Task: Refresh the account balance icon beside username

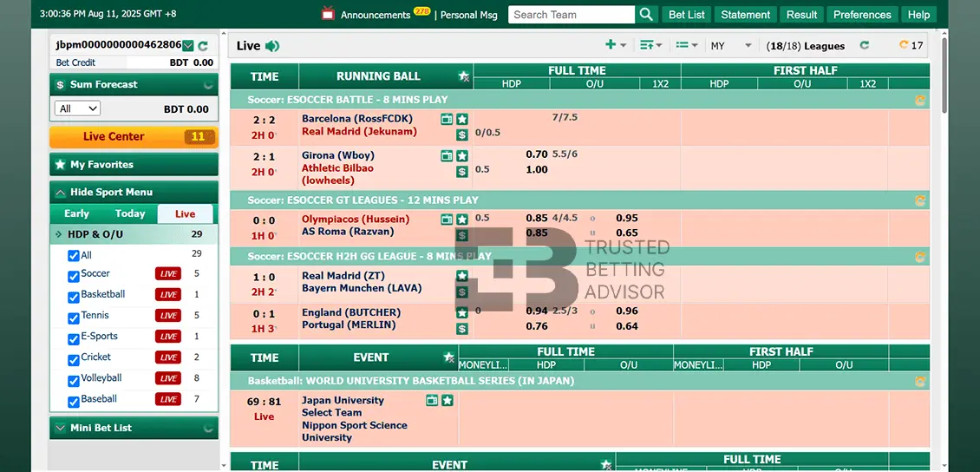Action: click(202, 46)
